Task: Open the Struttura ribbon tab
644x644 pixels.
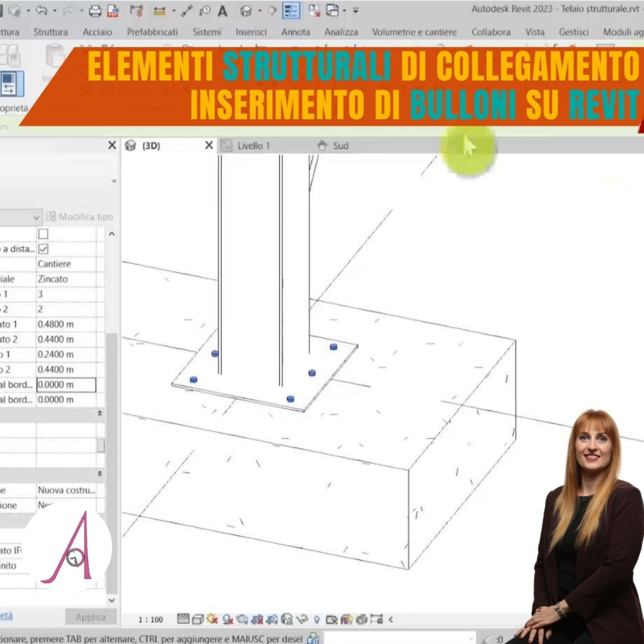Action: point(51,32)
